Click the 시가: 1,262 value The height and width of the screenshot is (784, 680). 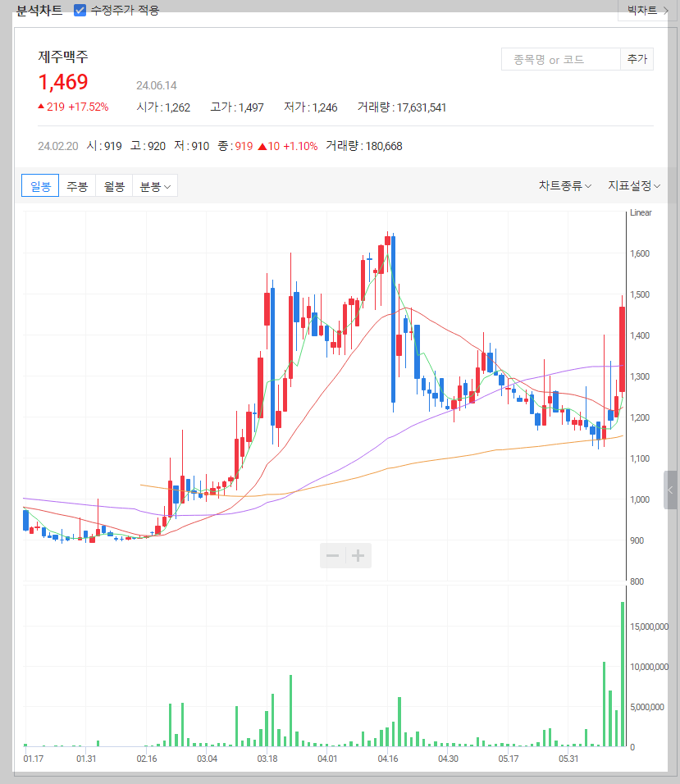point(163,107)
